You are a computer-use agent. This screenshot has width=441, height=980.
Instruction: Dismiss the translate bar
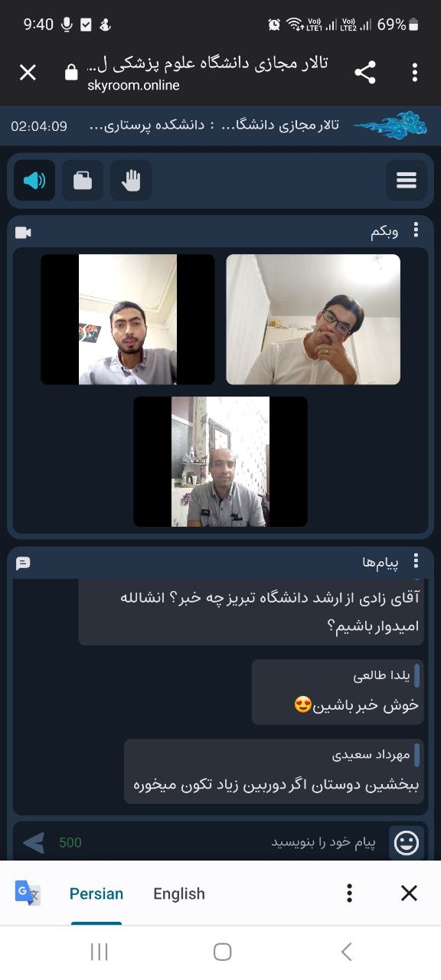[x=410, y=893]
